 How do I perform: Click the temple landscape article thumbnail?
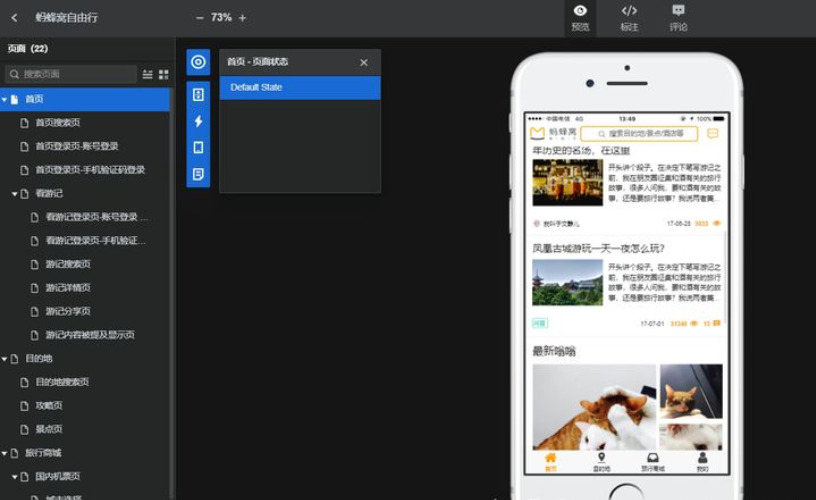point(567,283)
